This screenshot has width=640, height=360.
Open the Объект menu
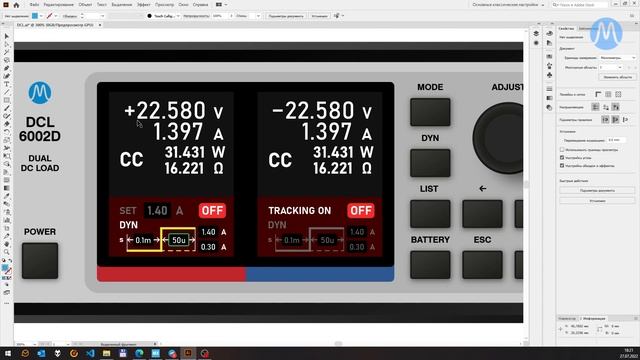[x=85, y=5]
